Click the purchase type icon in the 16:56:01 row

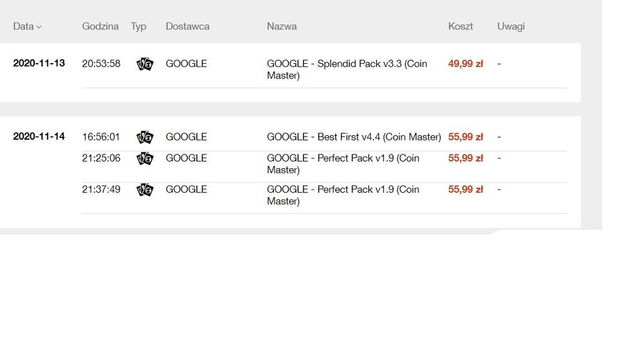pos(145,137)
